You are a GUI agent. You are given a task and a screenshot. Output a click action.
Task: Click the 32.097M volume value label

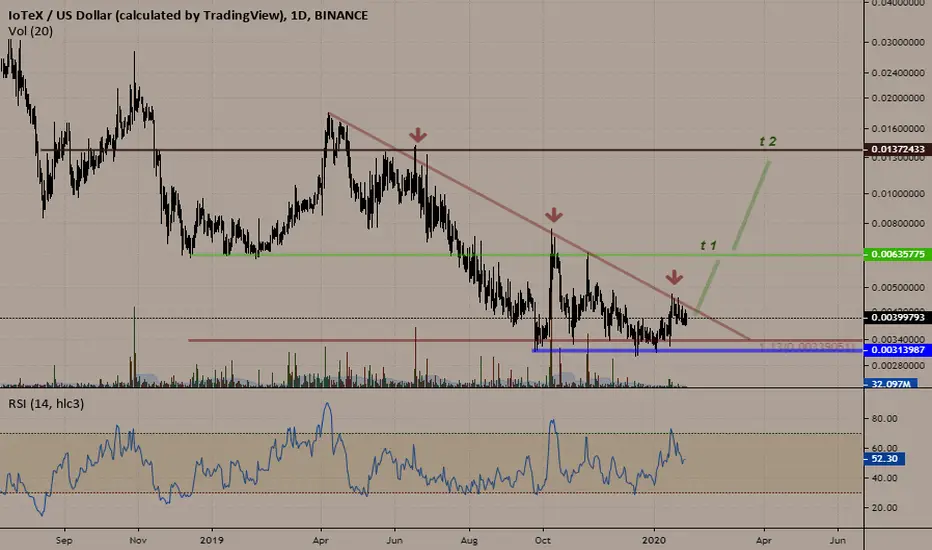[890, 384]
